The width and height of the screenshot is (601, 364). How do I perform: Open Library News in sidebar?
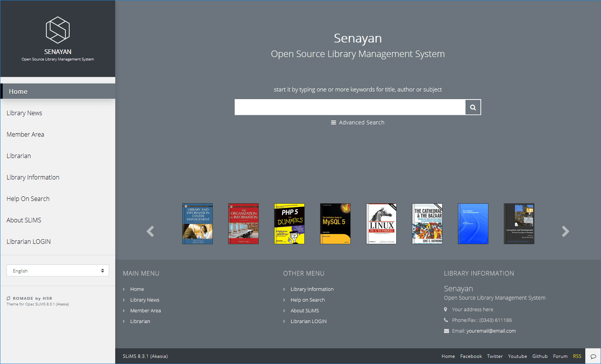24,113
